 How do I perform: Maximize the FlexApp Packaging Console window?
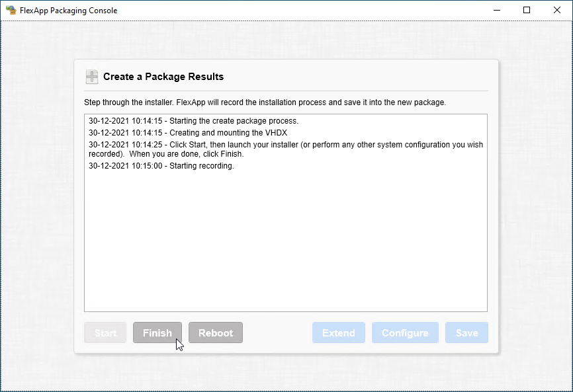tap(527, 10)
